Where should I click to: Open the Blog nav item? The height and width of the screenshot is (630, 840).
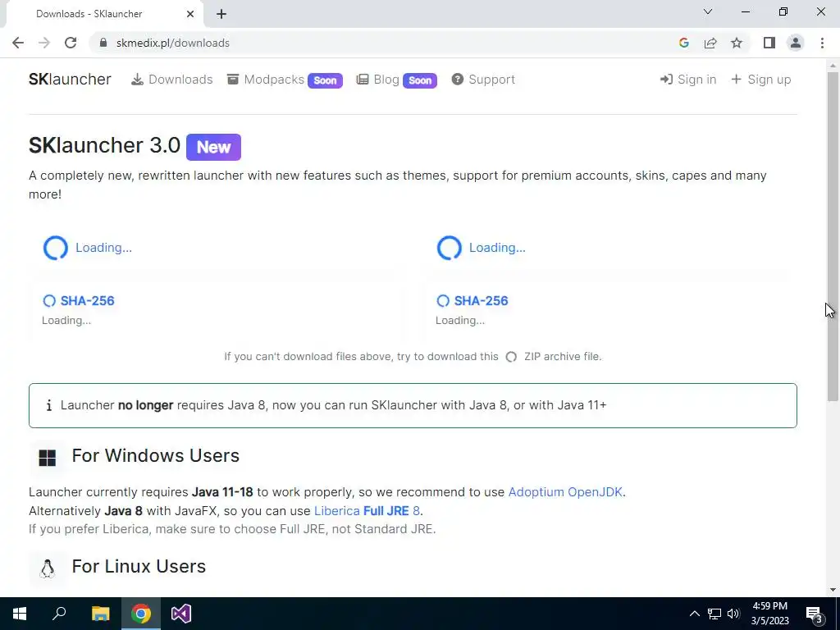pos(378,80)
